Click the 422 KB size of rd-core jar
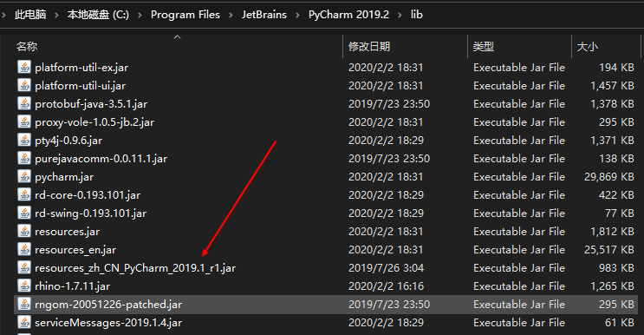 point(616,194)
